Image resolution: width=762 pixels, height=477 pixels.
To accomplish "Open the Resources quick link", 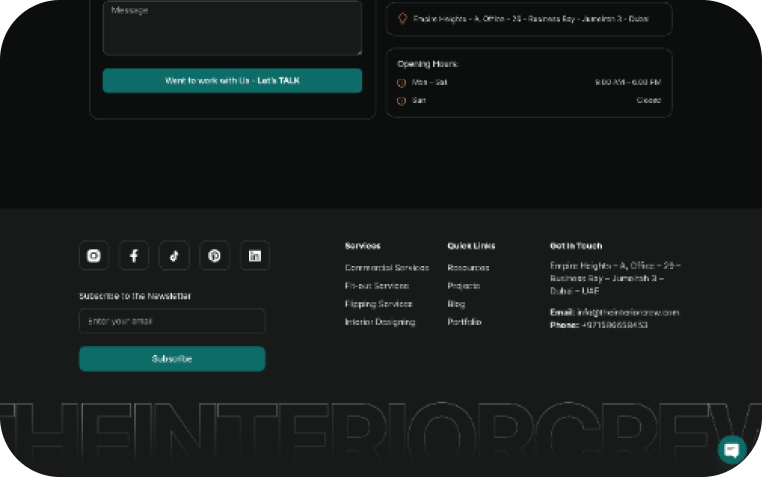I will [468, 268].
